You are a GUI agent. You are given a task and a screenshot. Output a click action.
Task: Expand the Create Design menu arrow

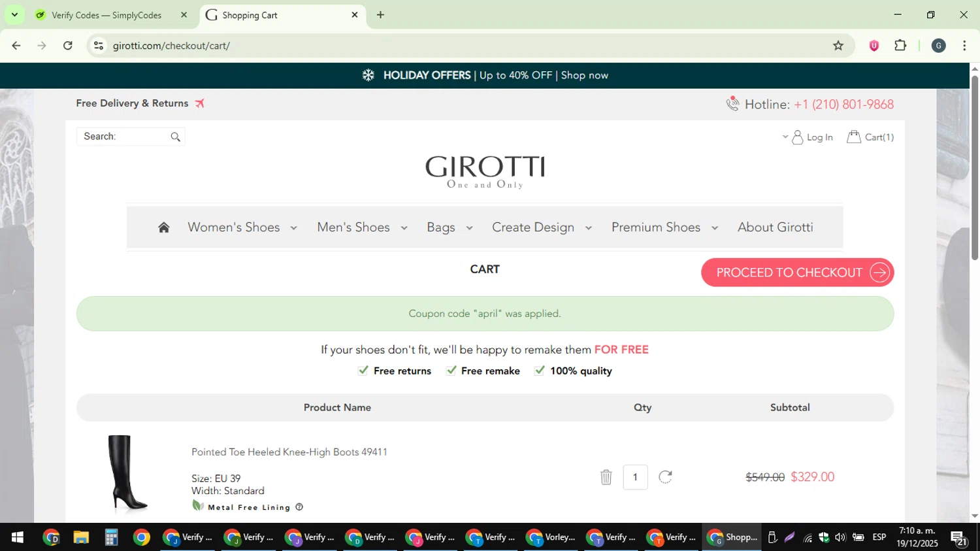[588, 228]
